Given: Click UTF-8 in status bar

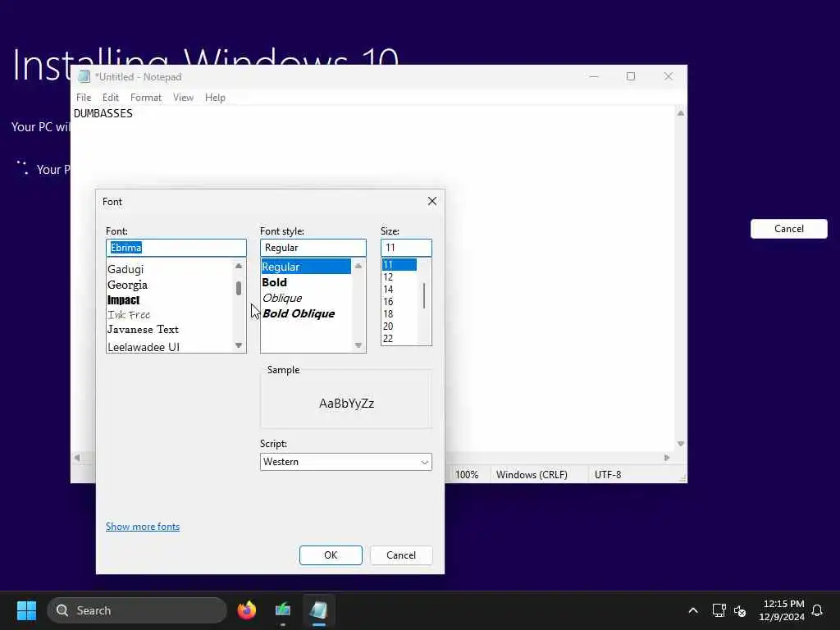Looking at the screenshot, I should point(608,475).
